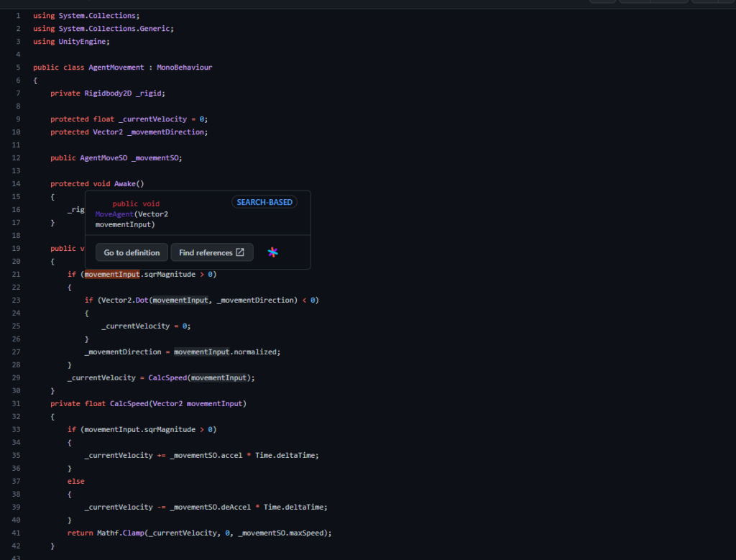This screenshot has width=736, height=560.
Task: Select line number 21 in the gutter
Action: point(16,274)
